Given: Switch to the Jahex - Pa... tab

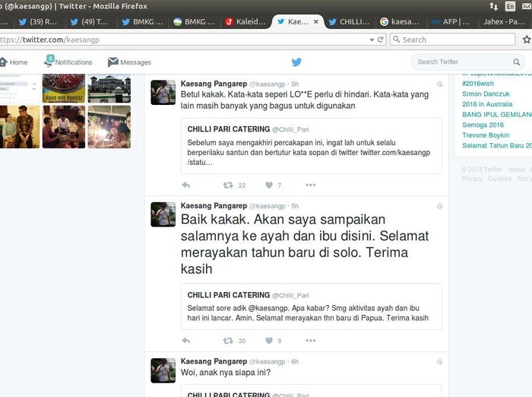Looking at the screenshot, I should coord(504,22).
